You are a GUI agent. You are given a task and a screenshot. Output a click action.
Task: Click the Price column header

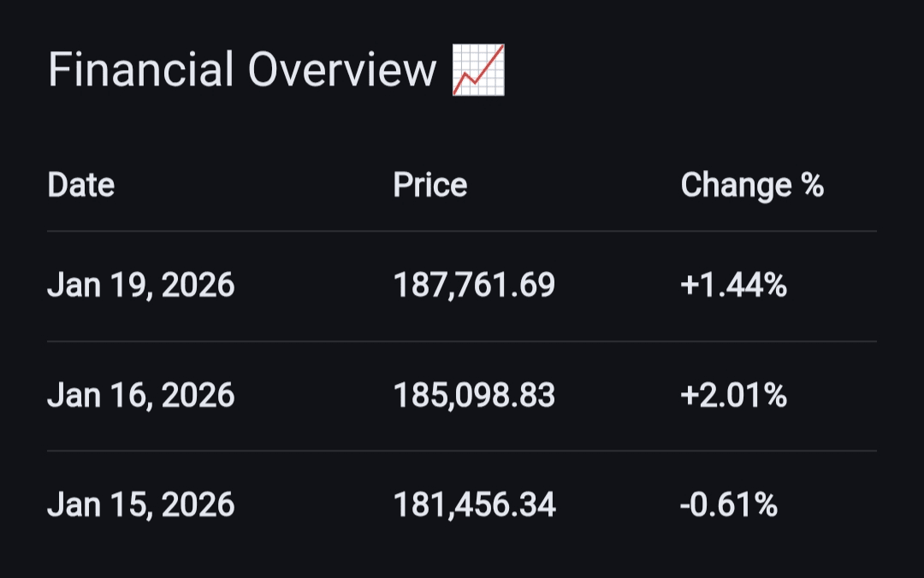[429, 186]
